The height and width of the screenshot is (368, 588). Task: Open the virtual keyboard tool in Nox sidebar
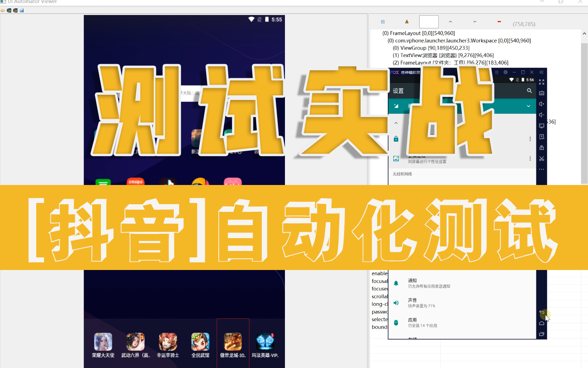click(x=541, y=93)
